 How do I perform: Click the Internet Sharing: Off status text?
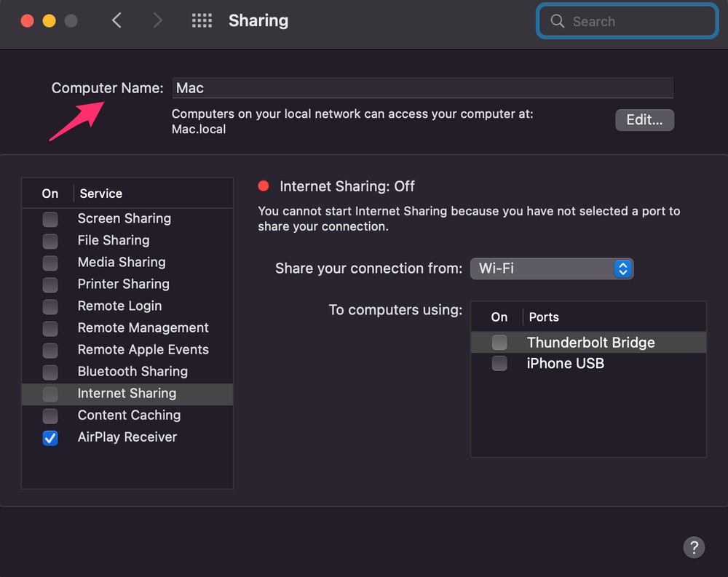347,186
